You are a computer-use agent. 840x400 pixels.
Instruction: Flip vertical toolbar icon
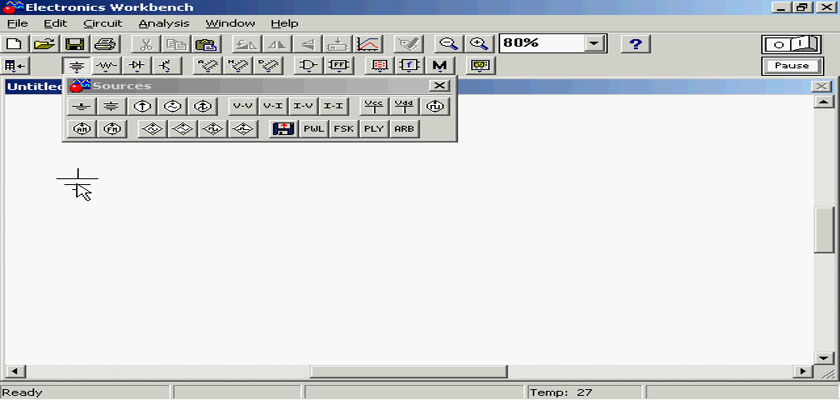(307, 44)
